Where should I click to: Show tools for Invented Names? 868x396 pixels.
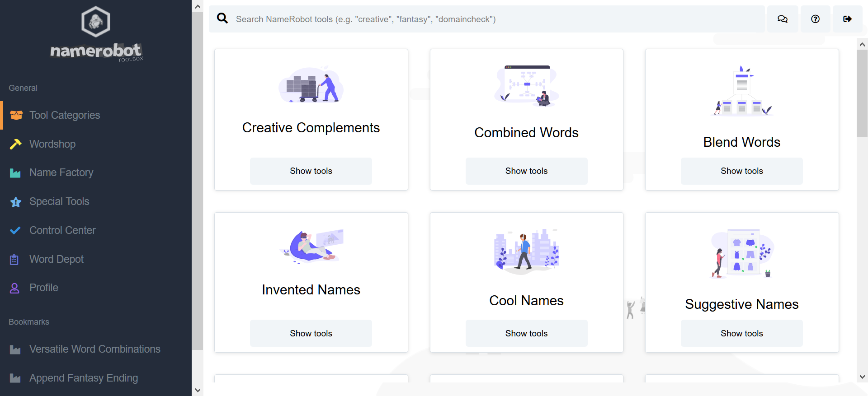click(x=311, y=334)
